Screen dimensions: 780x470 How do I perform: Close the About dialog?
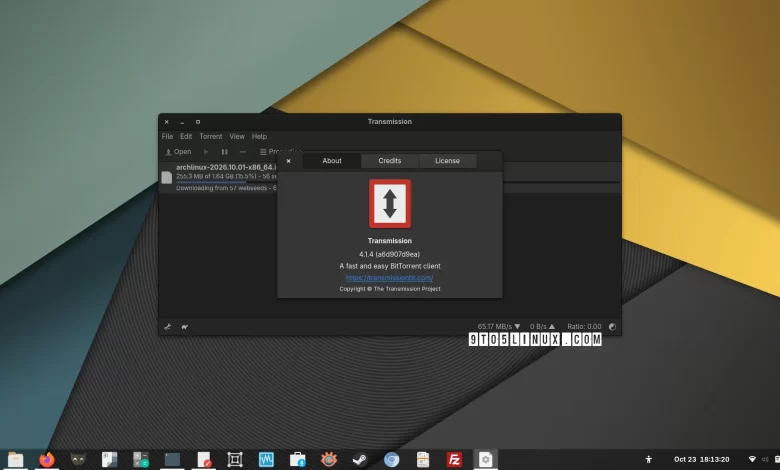[289, 161]
